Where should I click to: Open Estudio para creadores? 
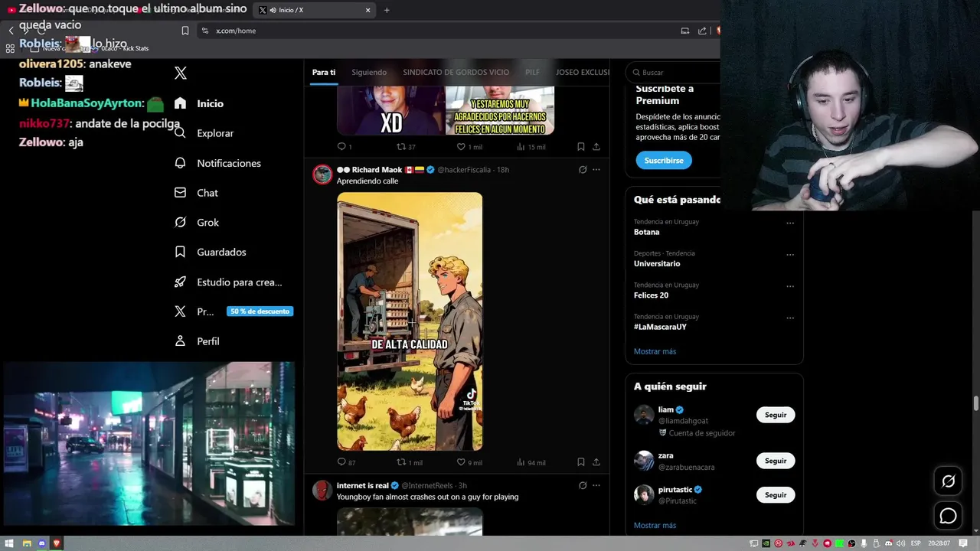[x=228, y=282]
